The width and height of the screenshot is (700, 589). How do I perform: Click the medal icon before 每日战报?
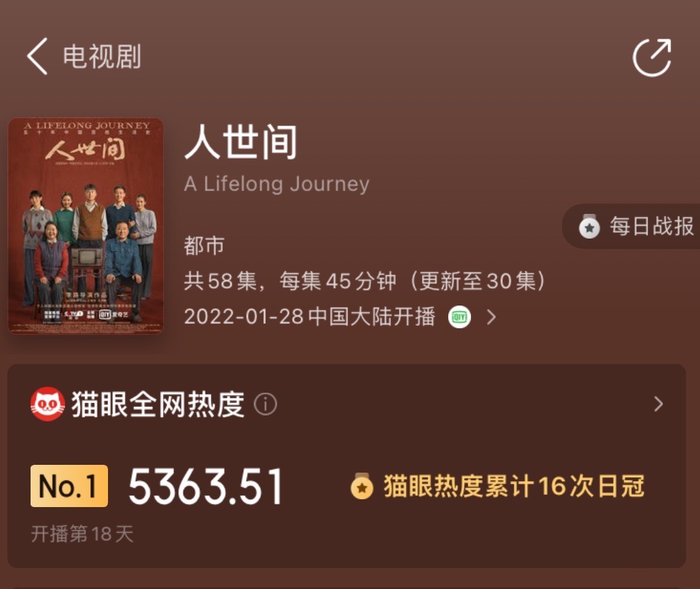point(589,228)
